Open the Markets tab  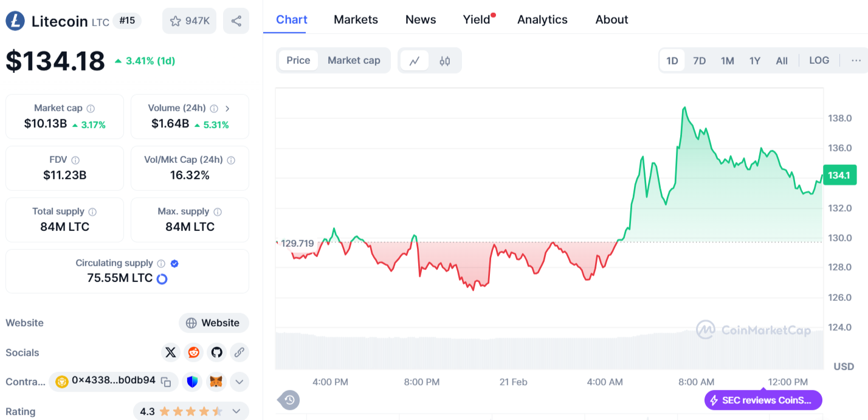click(x=356, y=19)
